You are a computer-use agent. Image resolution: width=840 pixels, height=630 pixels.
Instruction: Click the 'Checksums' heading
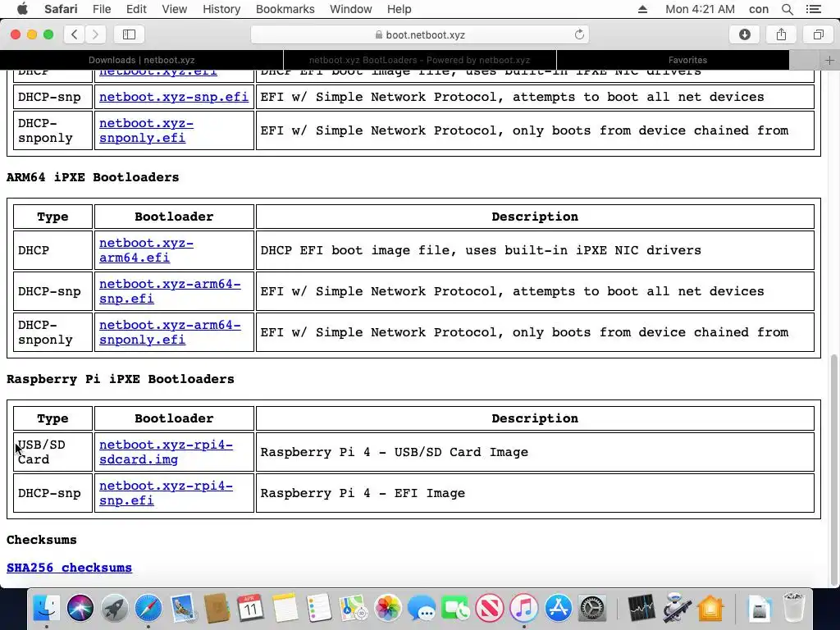[41, 540]
